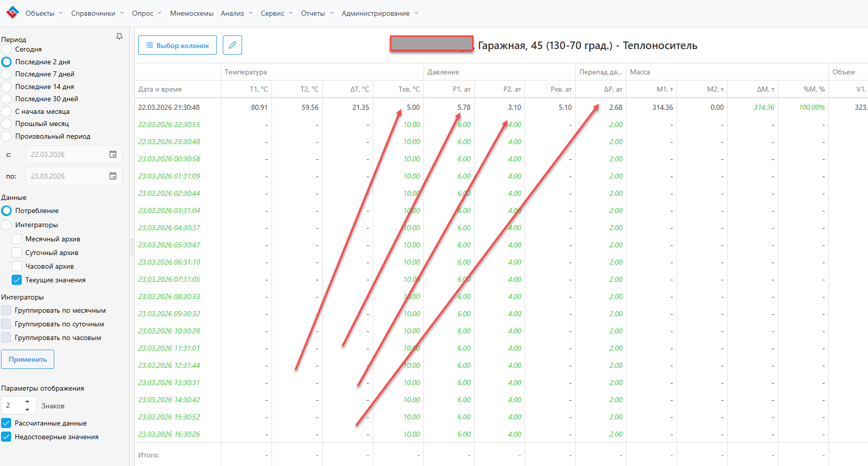Click the 'Дата и время' column header
Screen dimensions: 868x466
click(160, 89)
